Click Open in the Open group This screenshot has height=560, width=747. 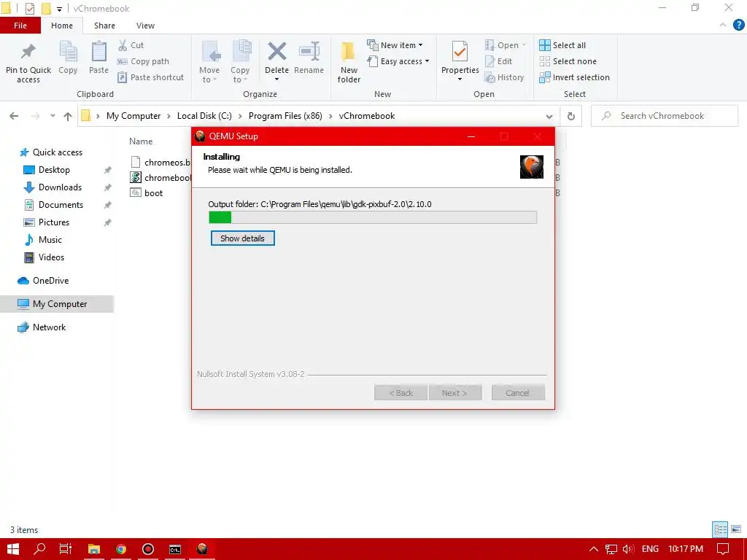(x=506, y=45)
